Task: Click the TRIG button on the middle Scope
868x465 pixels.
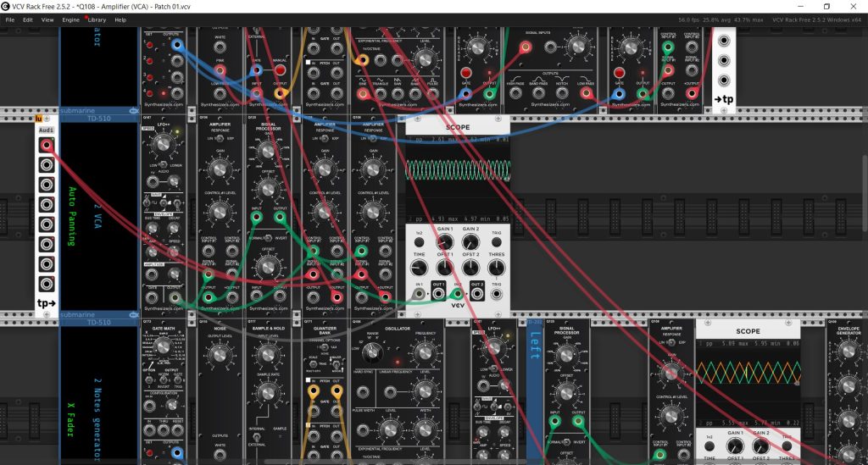Action: pos(497,242)
